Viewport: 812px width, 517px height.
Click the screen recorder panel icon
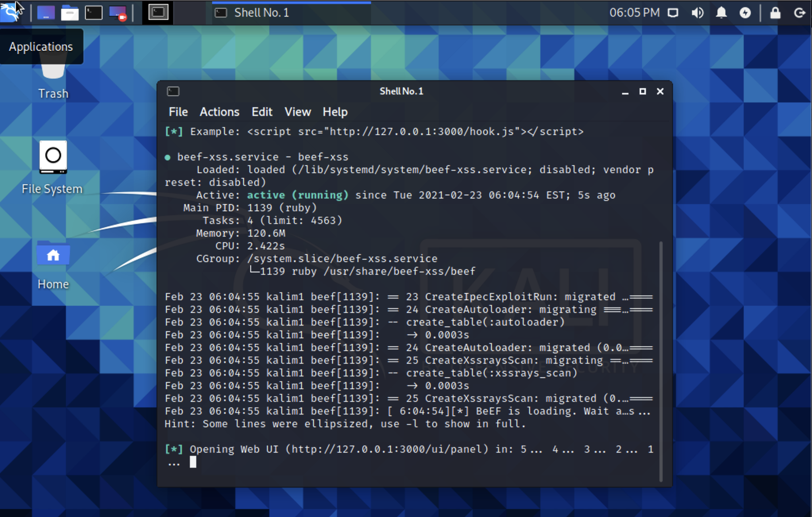coord(118,13)
